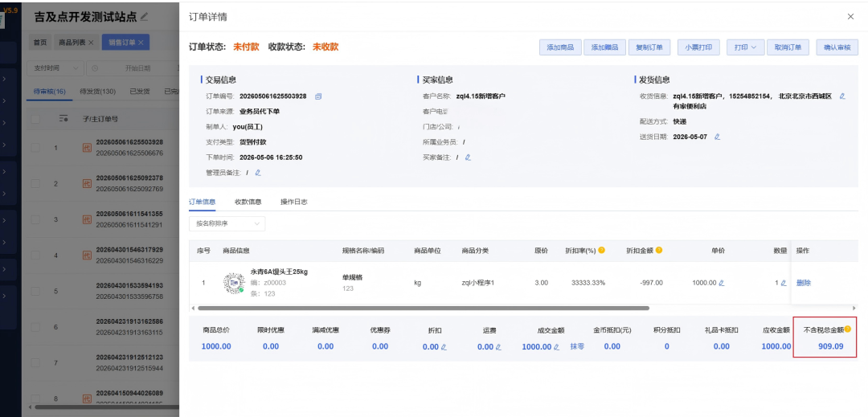Select the 待审核(16) tab
The height and width of the screenshot is (417, 868).
pos(50,92)
